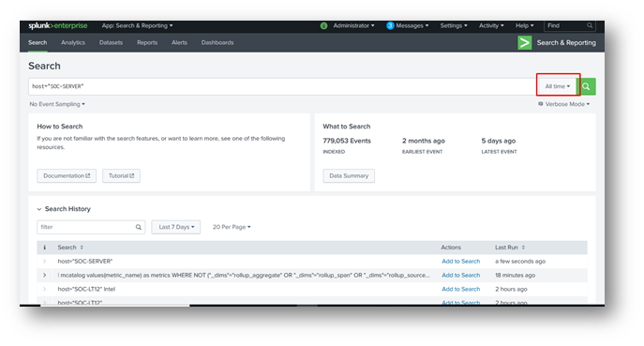The image size is (644, 346).
Task: Open the Messages dropdown
Action: (412, 25)
